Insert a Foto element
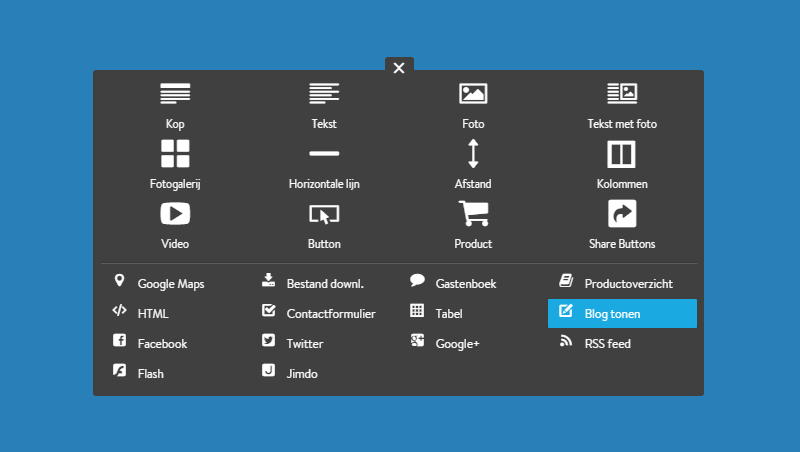 (473, 106)
